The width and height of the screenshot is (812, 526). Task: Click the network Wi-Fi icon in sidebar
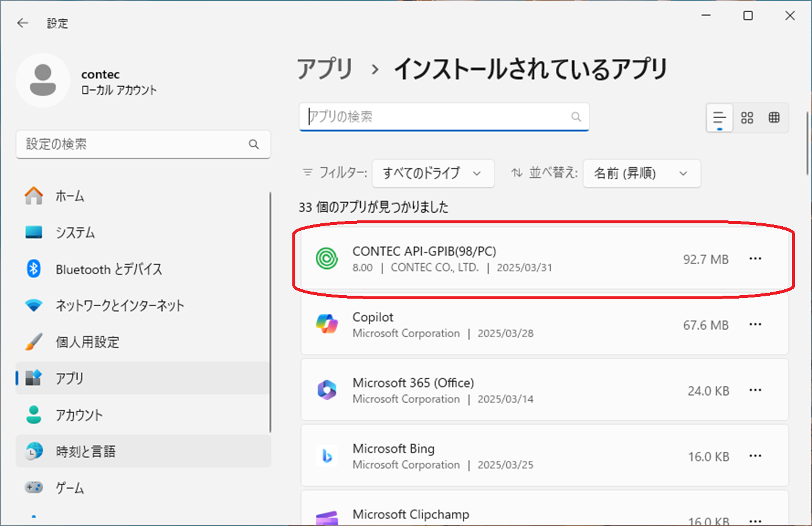coord(34,305)
